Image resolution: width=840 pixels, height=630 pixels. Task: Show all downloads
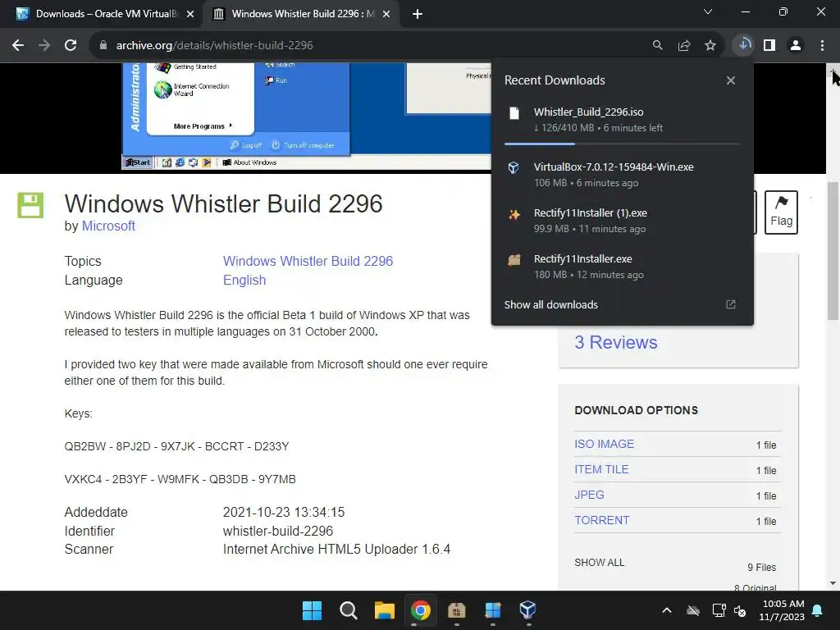551,305
